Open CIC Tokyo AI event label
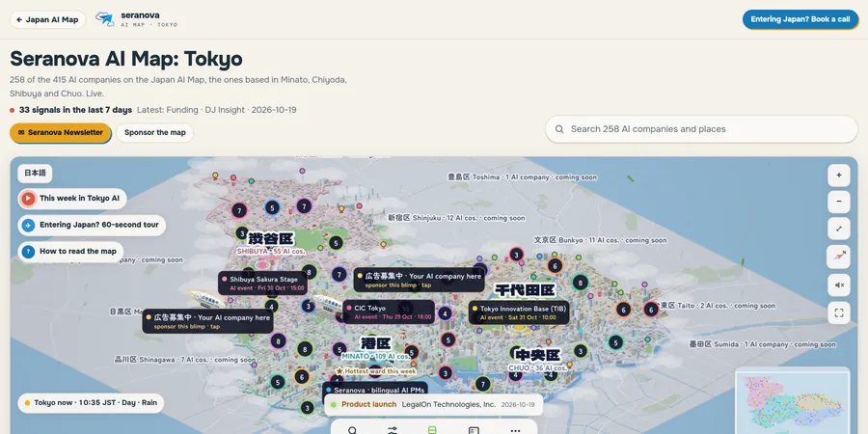Image resolution: width=868 pixels, height=434 pixels. click(388, 312)
